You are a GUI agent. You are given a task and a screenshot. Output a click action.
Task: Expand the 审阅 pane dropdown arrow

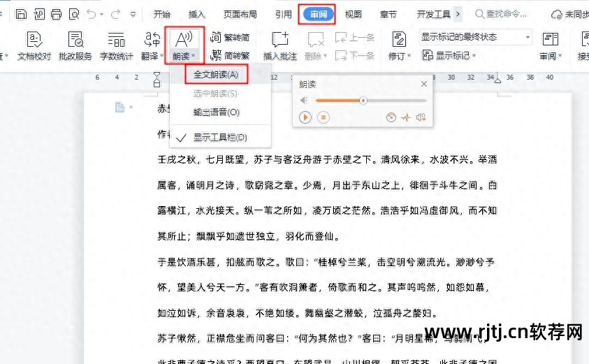coord(560,56)
